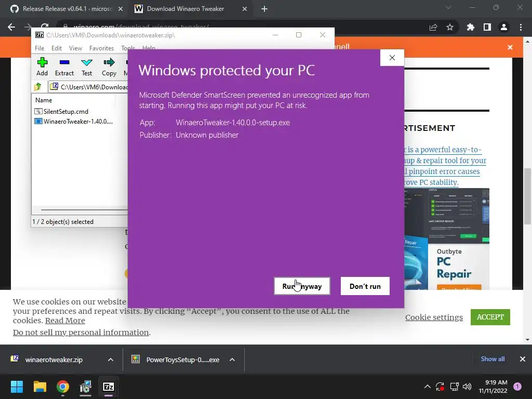Click the installer icon in the taskbar

(86, 387)
